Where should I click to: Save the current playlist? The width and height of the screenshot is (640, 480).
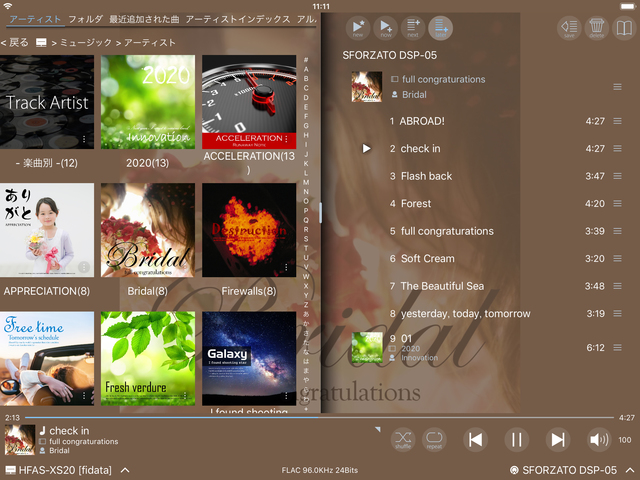click(568, 28)
